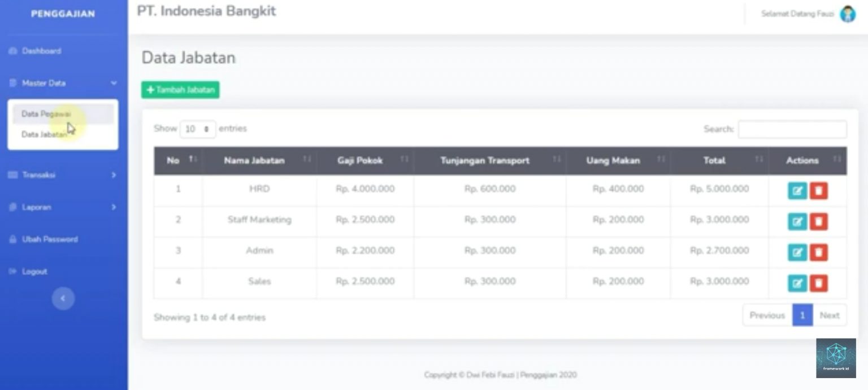
Task: Open the Show entries dropdown
Action: [x=197, y=129]
